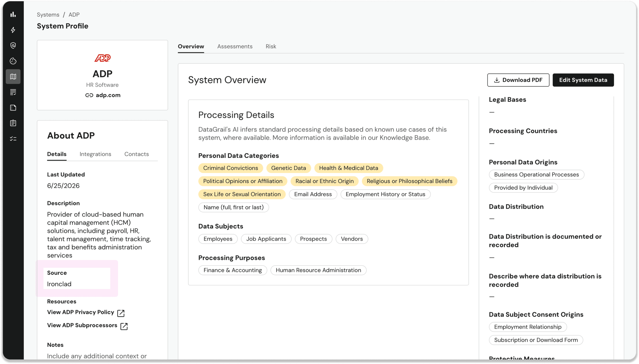Click the external link icon for Subprocessors
The height and width of the screenshot is (364, 639).
[124, 326]
